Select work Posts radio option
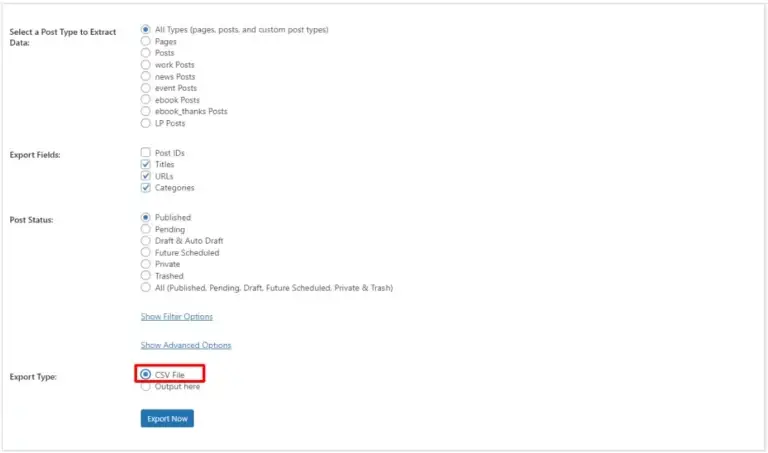Viewport: 768px width, 453px height. pos(146,65)
